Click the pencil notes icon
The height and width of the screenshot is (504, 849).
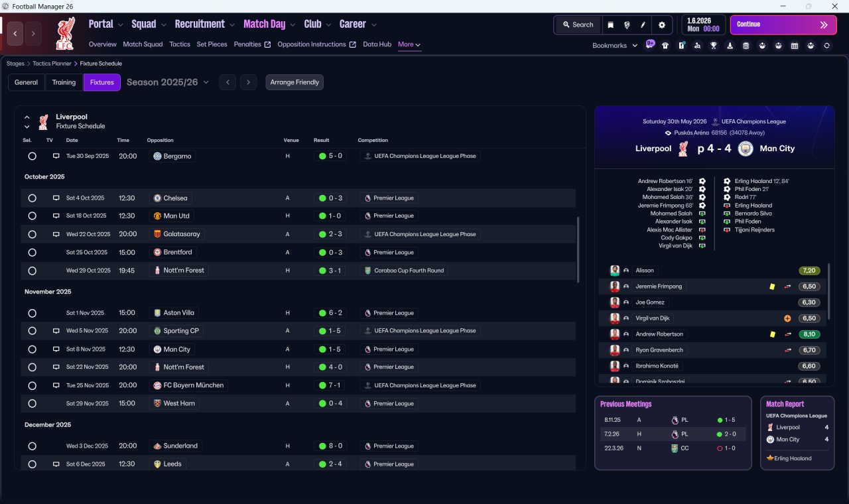tap(643, 25)
